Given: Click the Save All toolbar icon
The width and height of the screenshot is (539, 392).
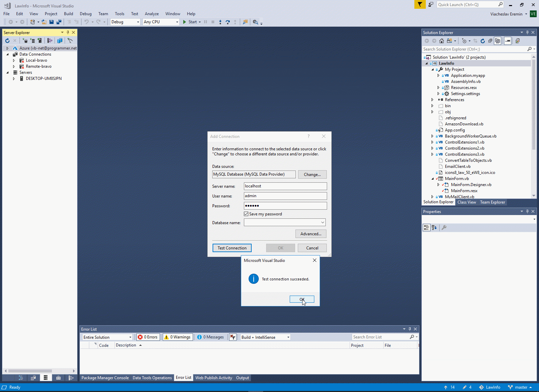Looking at the screenshot, I should tap(59, 22).
